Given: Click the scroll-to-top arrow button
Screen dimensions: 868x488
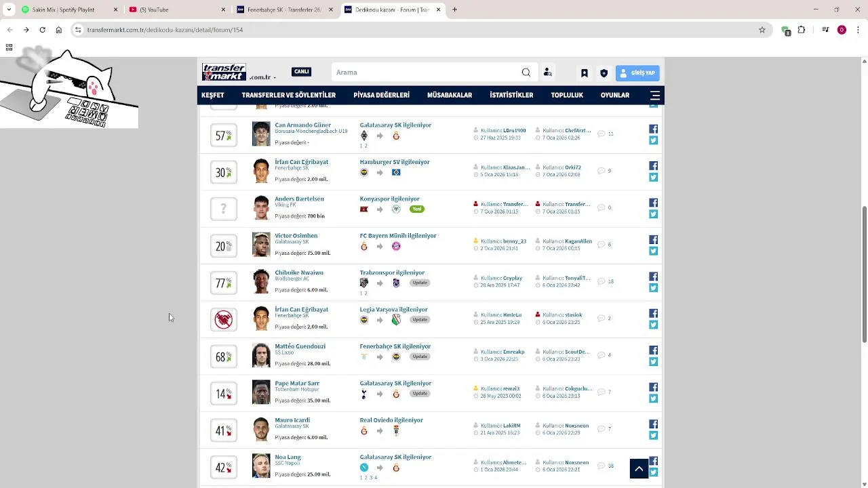Looking at the screenshot, I should pyautogui.click(x=639, y=468).
